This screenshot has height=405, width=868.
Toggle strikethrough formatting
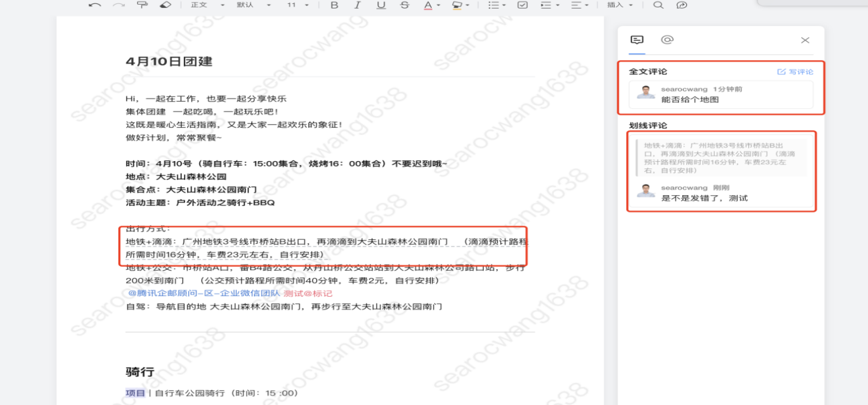click(x=404, y=5)
